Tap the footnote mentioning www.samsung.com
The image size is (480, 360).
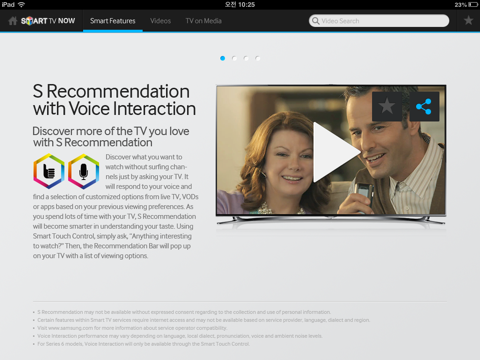click(x=132, y=328)
